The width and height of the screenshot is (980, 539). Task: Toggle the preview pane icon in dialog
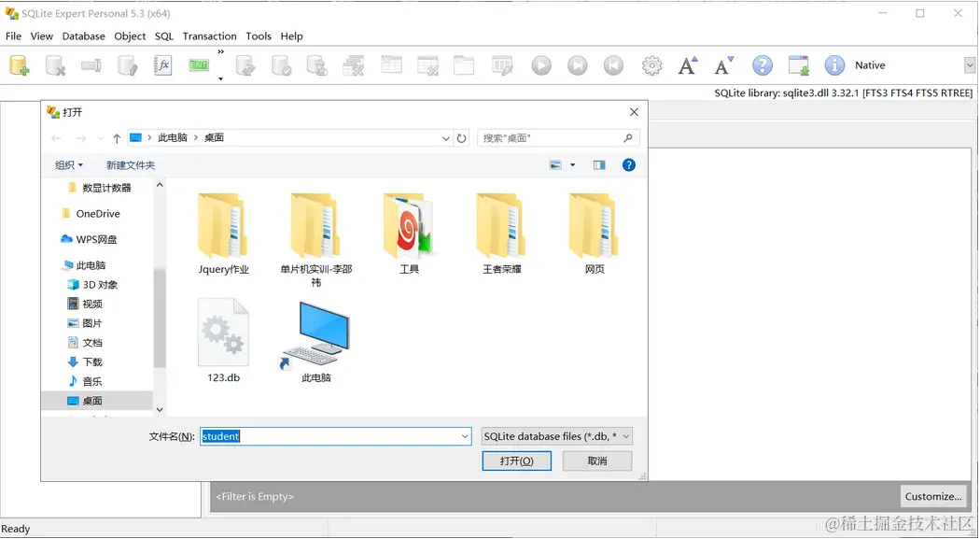pos(599,165)
